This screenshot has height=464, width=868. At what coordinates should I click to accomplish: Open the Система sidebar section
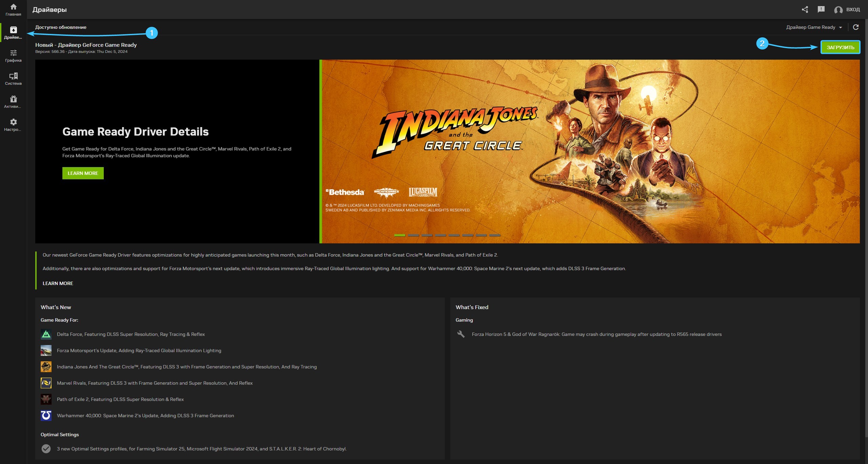pyautogui.click(x=13, y=79)
